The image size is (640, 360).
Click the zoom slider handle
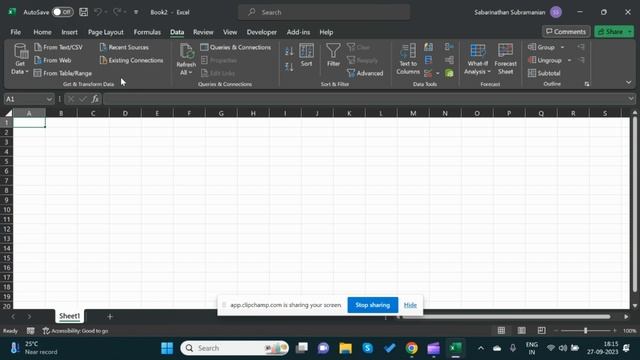[x=585, y=331]
